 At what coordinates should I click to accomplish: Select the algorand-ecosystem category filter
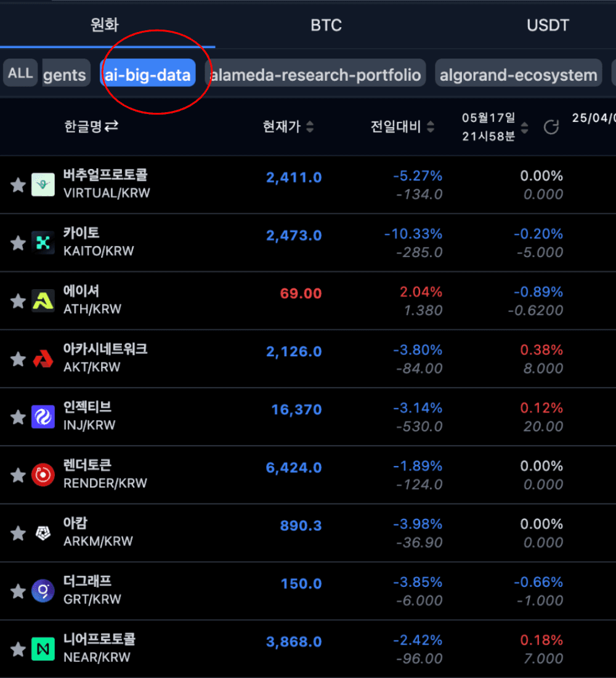(518, 75)
